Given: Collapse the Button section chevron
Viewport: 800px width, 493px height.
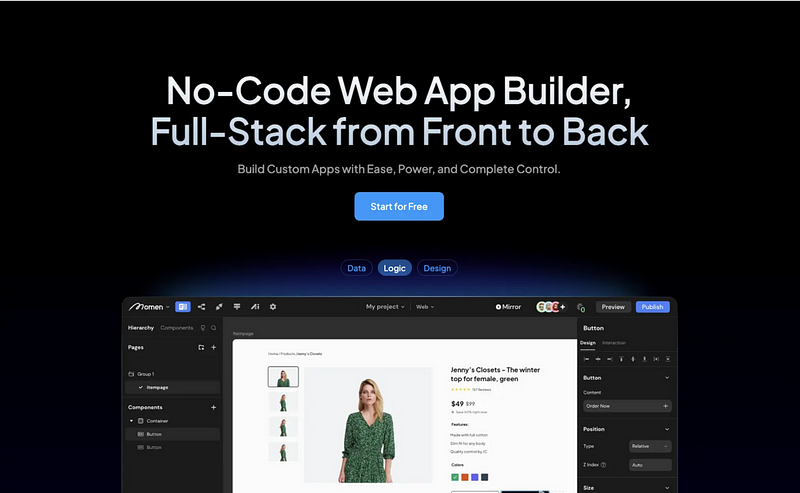Looking at the screenshot, I should point(667,378).
